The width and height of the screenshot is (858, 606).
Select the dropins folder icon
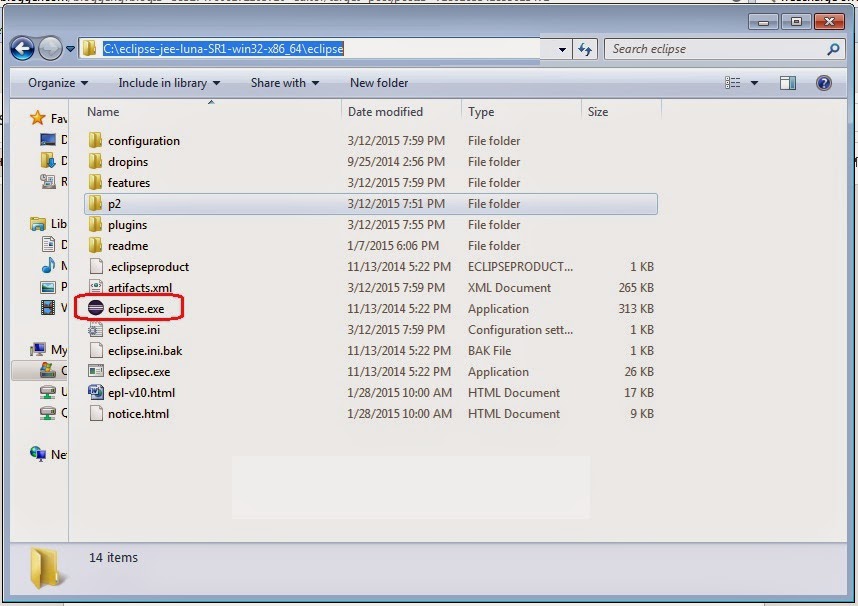click(95, 161)
